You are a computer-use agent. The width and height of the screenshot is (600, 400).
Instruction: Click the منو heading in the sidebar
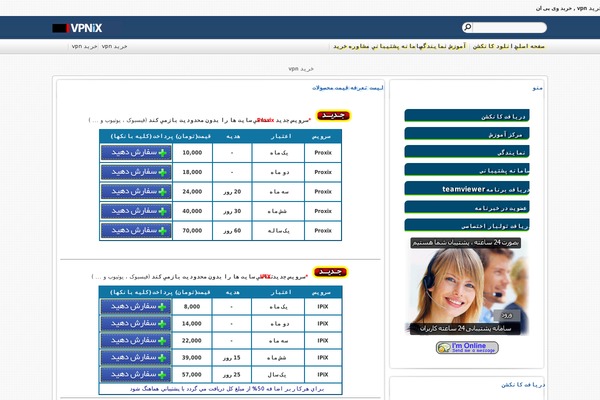click(x=537, y=88)
